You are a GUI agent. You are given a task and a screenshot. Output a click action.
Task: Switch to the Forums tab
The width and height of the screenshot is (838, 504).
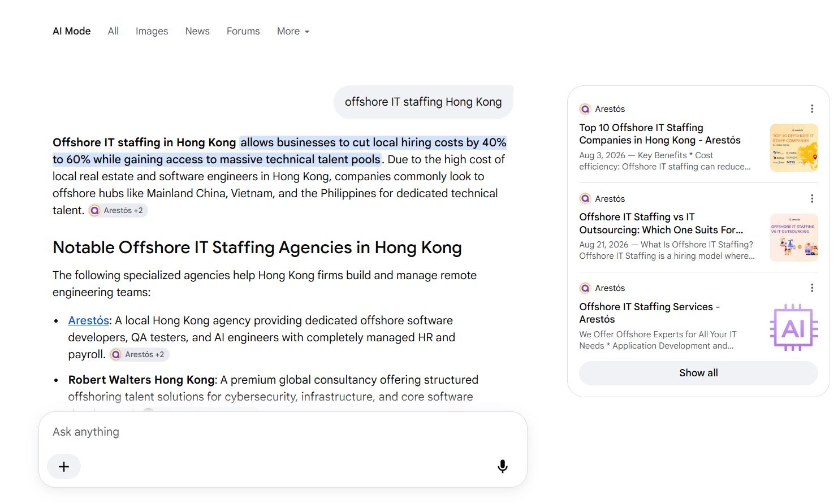tap(243, 31)
